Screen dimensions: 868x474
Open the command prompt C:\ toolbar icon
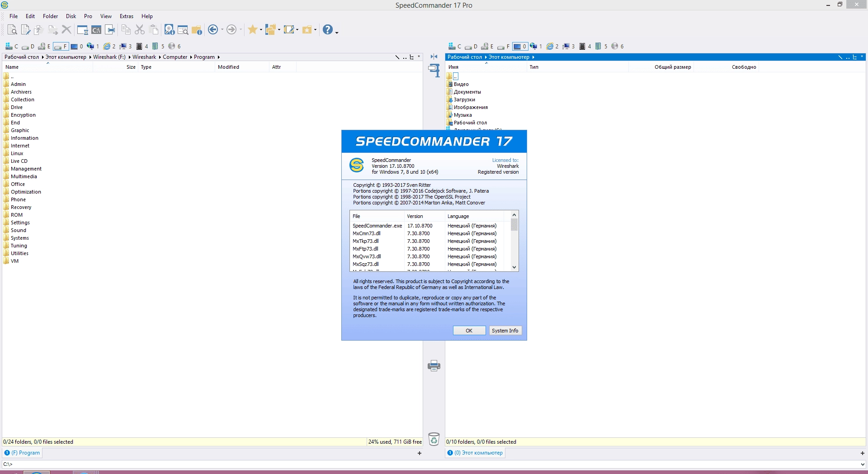click(x=96, y=30)
